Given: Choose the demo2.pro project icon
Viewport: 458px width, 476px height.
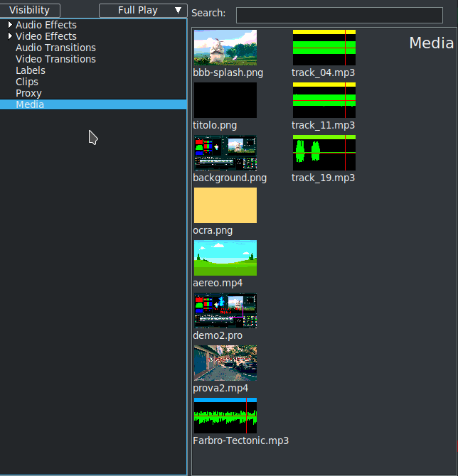Looking at the screenshot, I should click(225, 310).
